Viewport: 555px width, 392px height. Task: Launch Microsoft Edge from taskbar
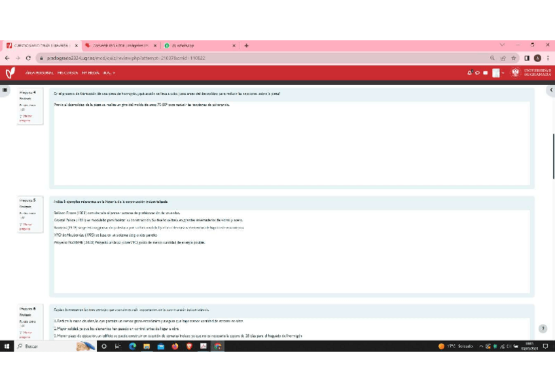pyautogui.click(x=132, y=346)
